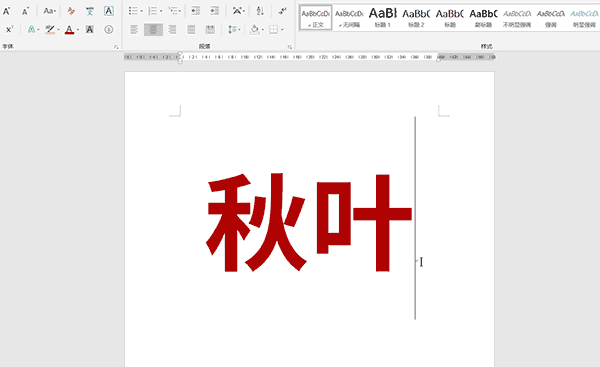Click the red 叶 character in document
This screenshot has height=367, width=600.
point(364,223)
